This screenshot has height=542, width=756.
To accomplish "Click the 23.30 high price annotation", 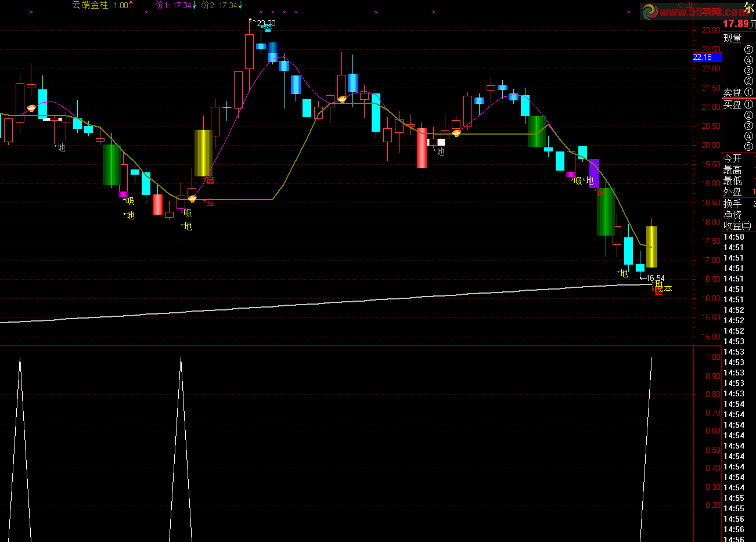I will pyautogui.click(x=266, y=24).
